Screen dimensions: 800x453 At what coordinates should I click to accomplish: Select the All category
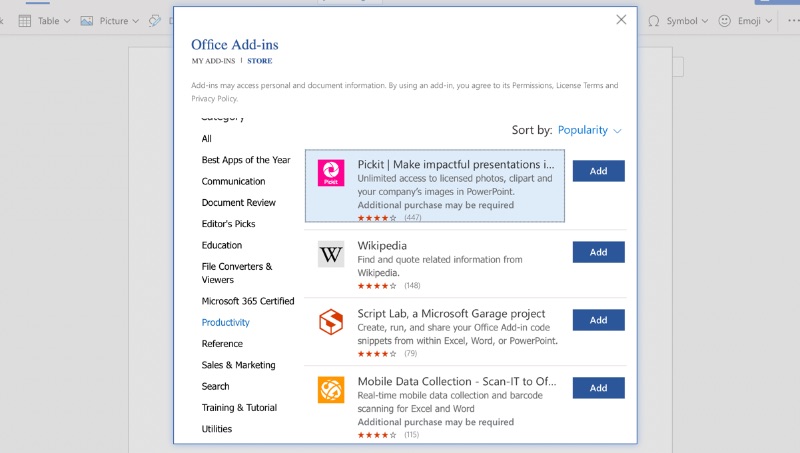click(207, 139)
